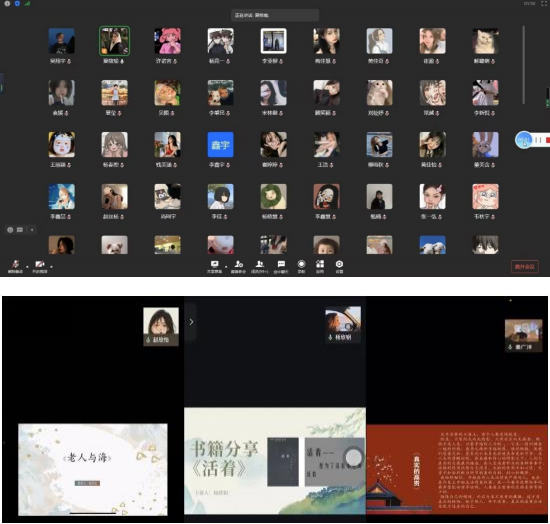Image resolution: width=550 pixels, height=524 pixels.
Task: Open the share screen option
Action: click(214, 264)
